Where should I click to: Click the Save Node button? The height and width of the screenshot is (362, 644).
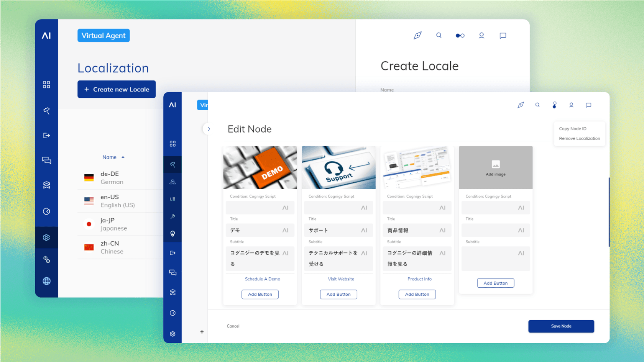click(561, 326)
